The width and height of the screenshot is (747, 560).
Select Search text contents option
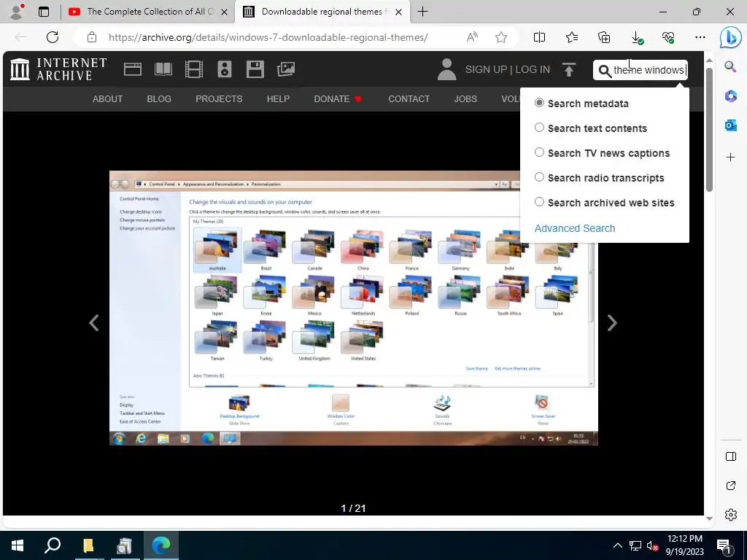pos(591,128)
